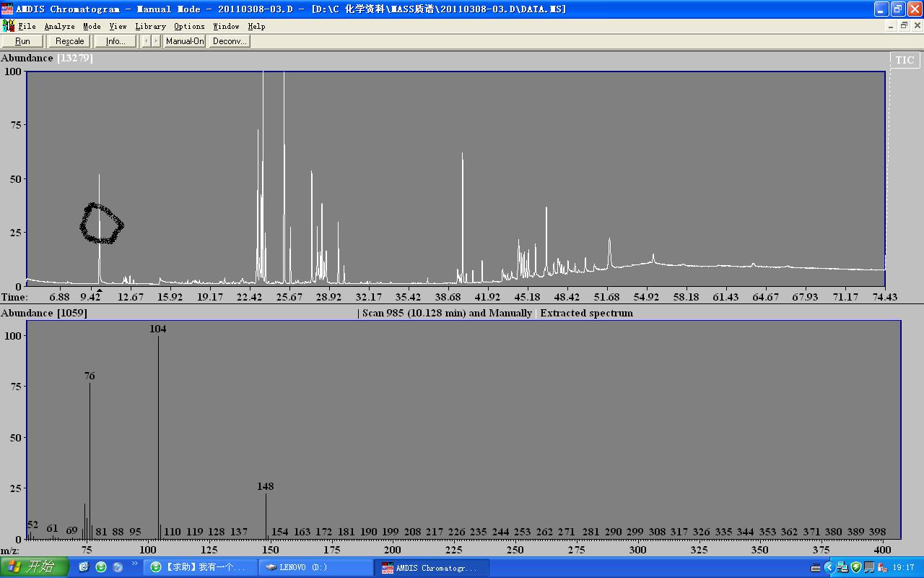
Task: Click the 226 m/z axis label
Action: pos(456,532)
